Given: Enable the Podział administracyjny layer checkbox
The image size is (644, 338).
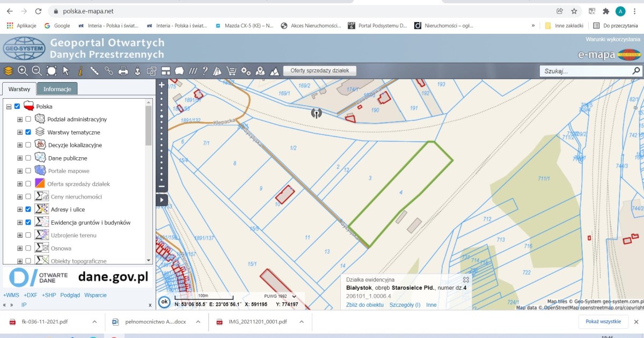Looking at the screenshot, I should [x=28, y=120].
